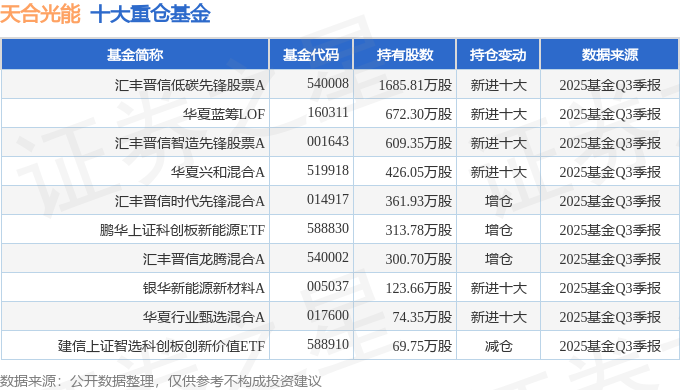This screenshot has height=390, width=680.
Task: Click fund code 160311
Action: [328, 112]
